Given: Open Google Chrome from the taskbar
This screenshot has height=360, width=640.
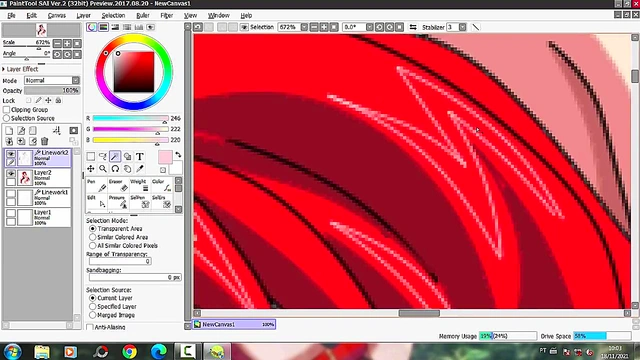Looking at the screenshot, I should (129, 351).
